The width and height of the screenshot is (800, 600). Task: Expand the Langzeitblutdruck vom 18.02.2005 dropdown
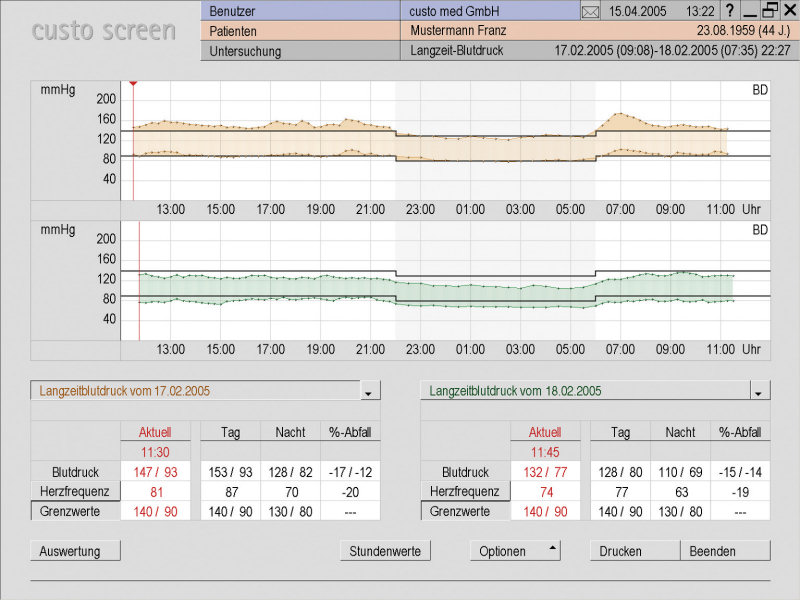[760, 392]
